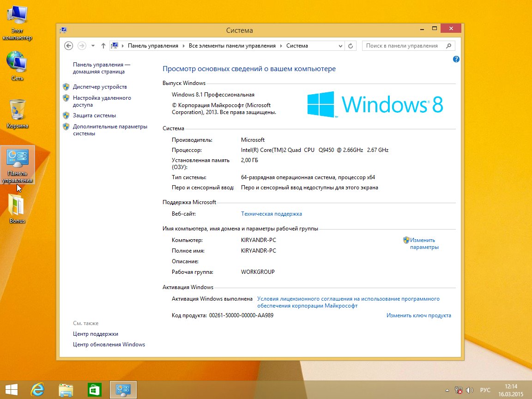This screenshot has width=532, height=399.
Task: Click the help question mark icon
Action: [456, 59]
